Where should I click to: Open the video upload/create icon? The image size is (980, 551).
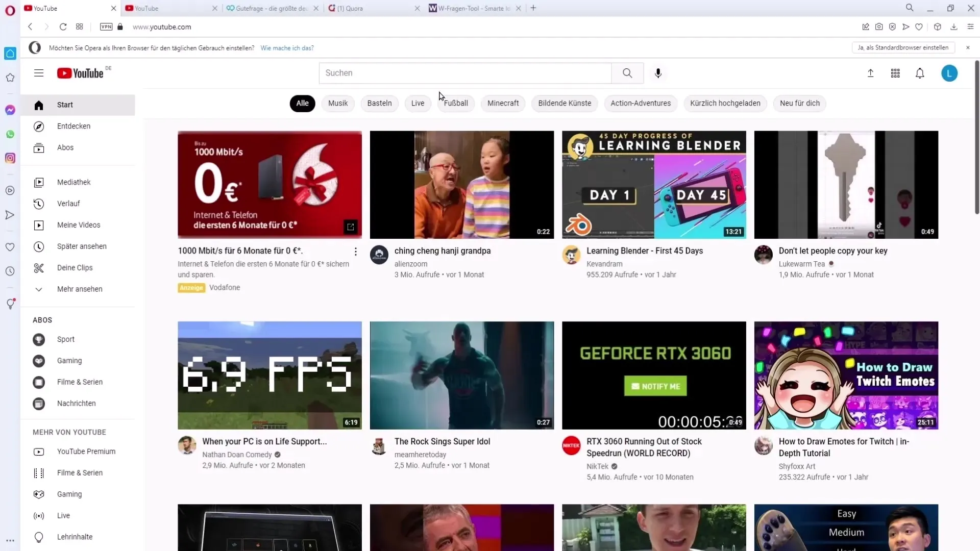(871, 73)
